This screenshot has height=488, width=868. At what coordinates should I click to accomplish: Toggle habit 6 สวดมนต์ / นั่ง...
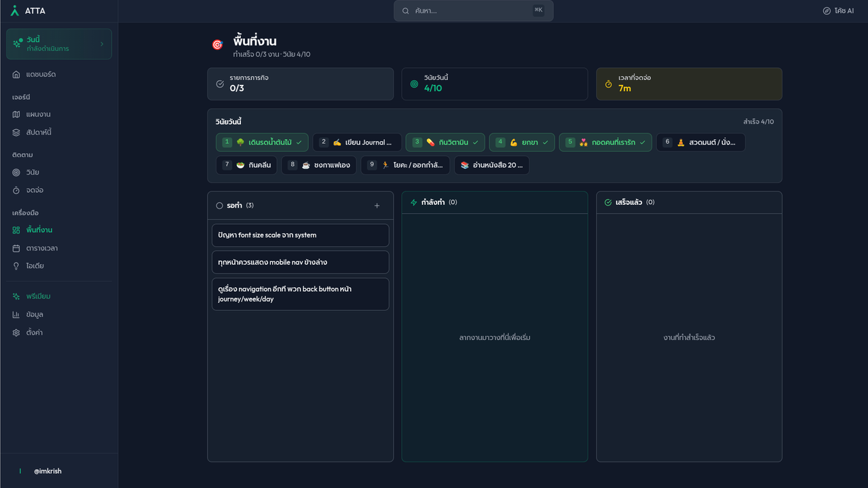[x=700, y=143]
